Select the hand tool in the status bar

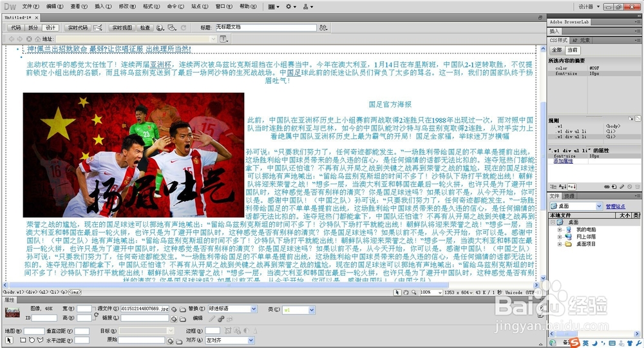(406, 293)
